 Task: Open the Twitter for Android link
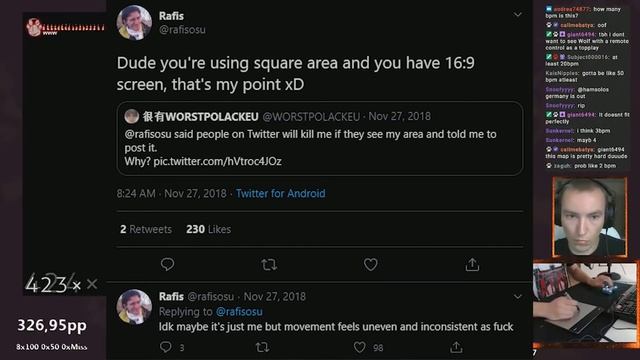click(280, 193)
